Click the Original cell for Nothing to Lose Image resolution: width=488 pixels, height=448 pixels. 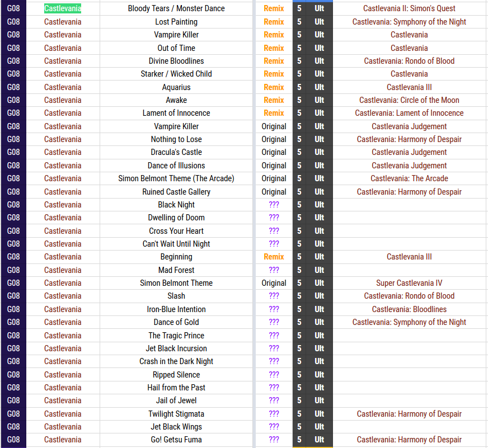[x=274, y=139]
